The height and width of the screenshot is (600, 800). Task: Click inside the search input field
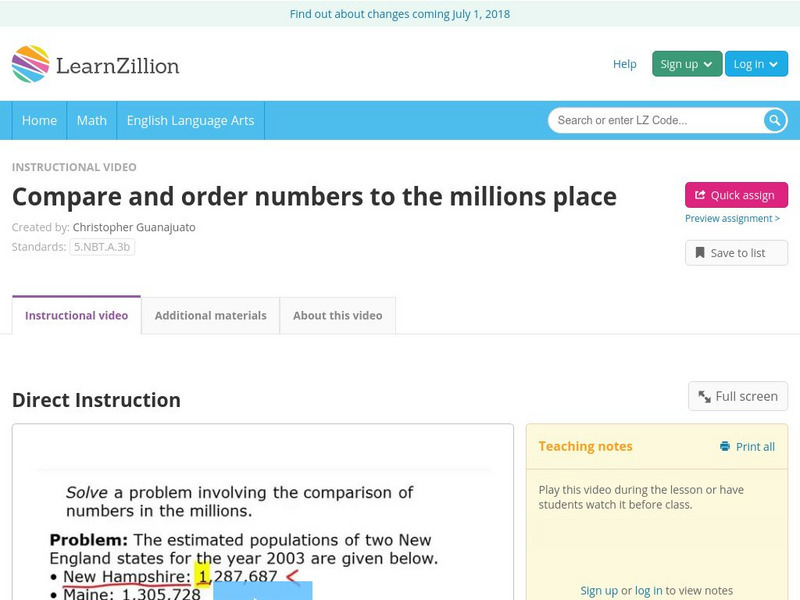pos(650,120)
